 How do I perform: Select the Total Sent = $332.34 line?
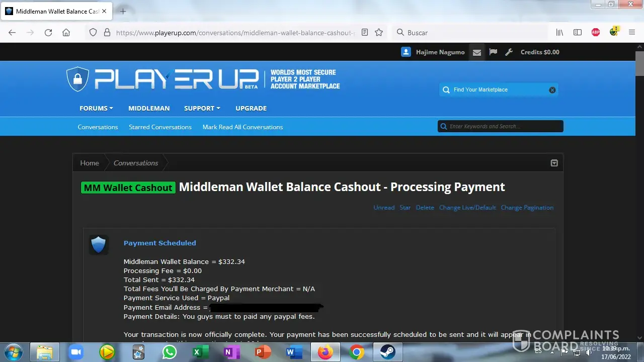(159, 280)
